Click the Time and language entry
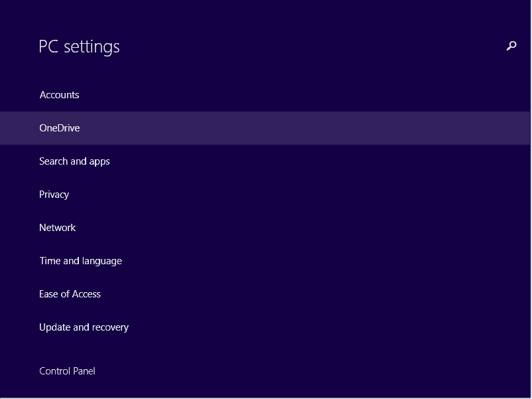 [265, 261]
